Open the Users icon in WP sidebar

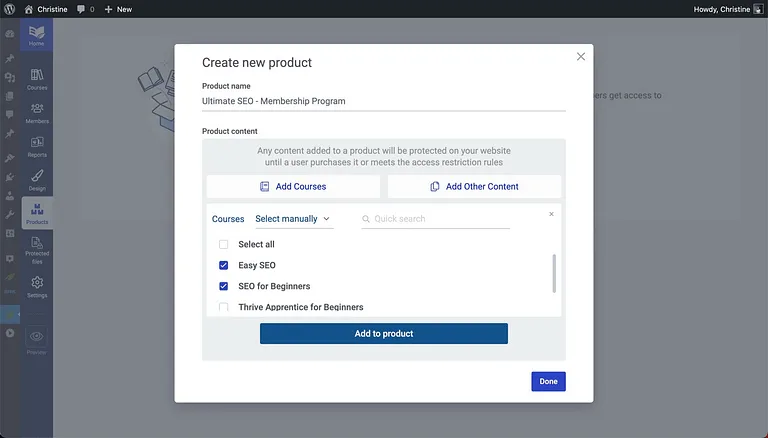point(9,195)
